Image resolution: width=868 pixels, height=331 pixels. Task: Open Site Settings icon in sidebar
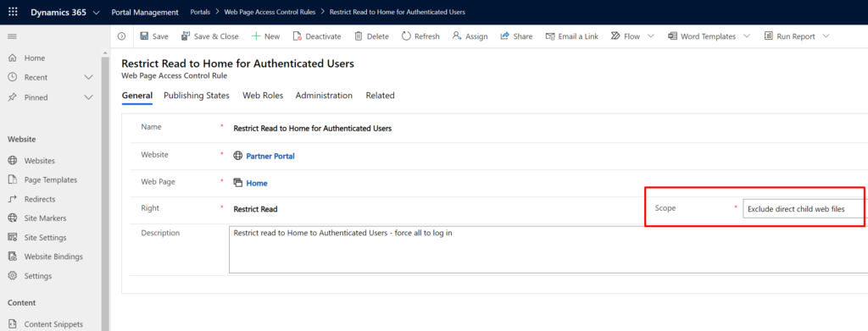click(12, 238)
